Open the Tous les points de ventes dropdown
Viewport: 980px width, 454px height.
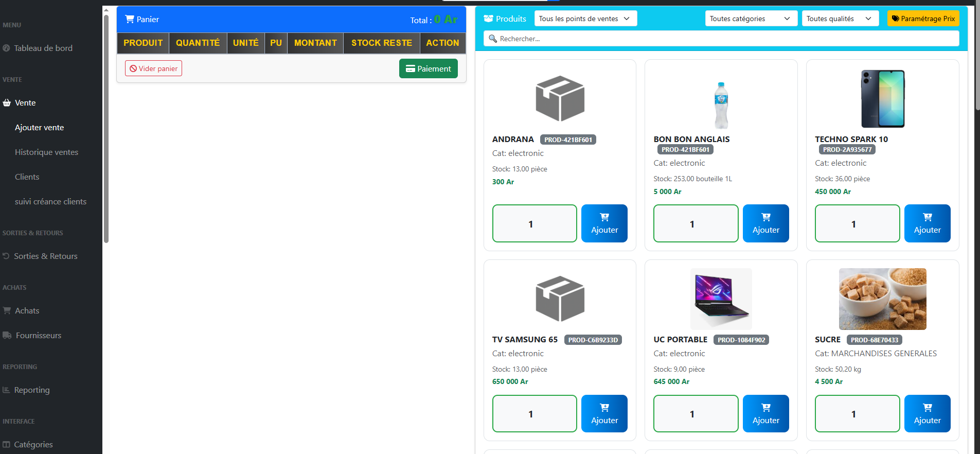(x=585, y=19)
